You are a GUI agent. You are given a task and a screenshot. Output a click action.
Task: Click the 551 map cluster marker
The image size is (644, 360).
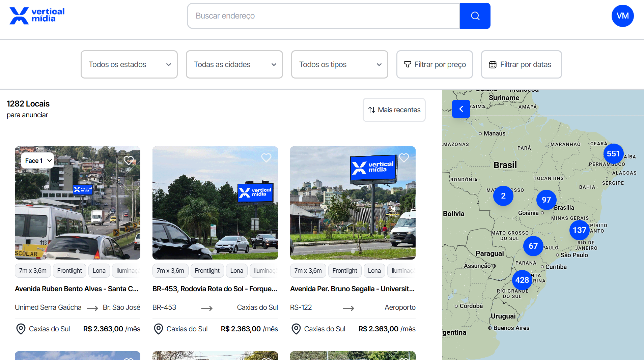(613, 154)
